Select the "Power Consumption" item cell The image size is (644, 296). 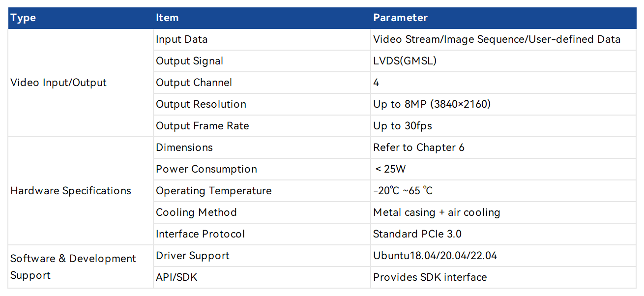(x=206, y=169)
